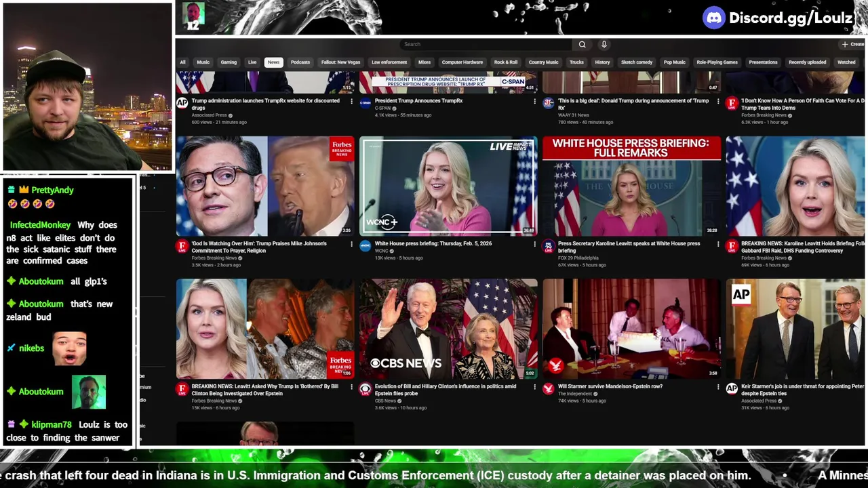The image size is (868, 488).
Task: Select the Presentations chip
Action: click(763, 62)
